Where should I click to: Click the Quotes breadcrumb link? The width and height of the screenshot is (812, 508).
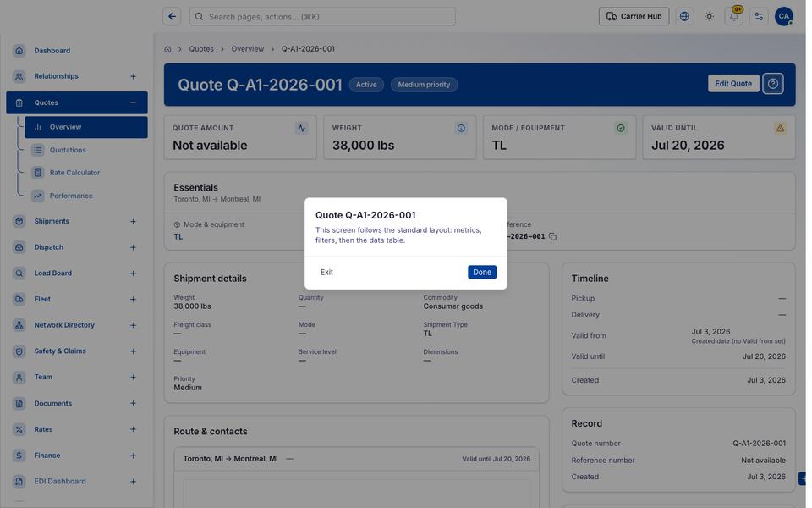tap(201, 49)
